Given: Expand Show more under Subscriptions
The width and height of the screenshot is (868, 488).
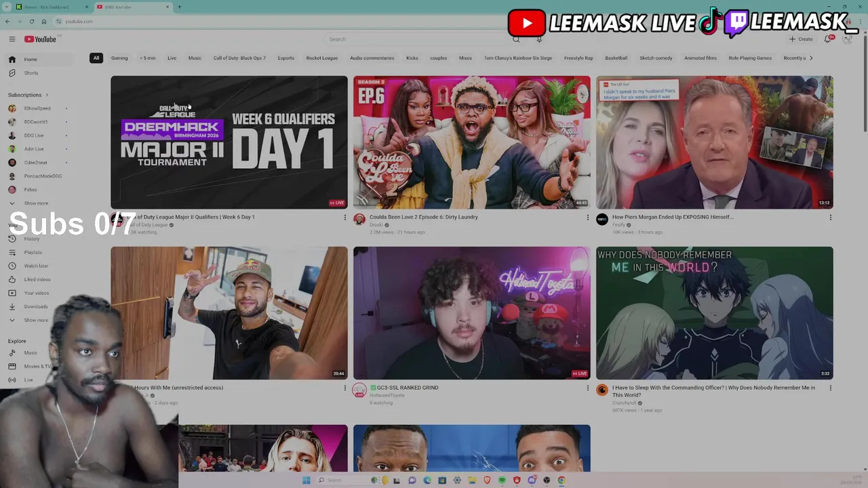Looking at the screenshot, I should pyautogui.click(x=41, y=203).
